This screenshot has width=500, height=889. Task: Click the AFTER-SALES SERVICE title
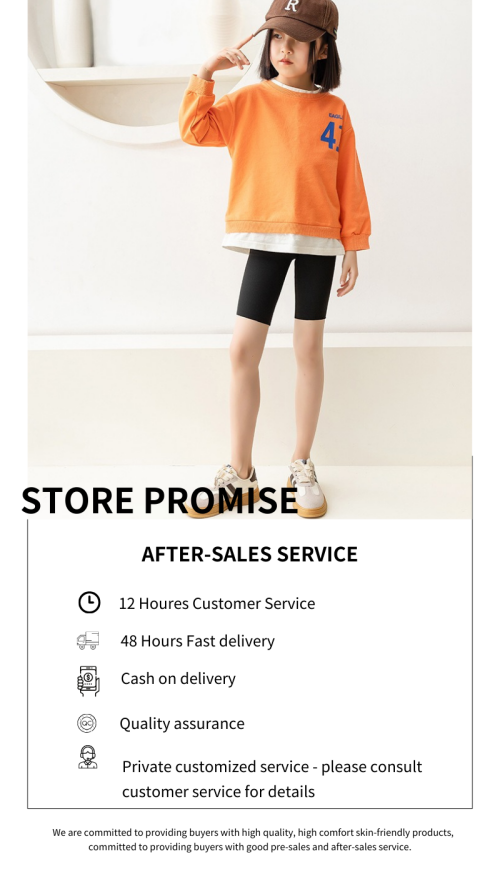tap(249, 554)
